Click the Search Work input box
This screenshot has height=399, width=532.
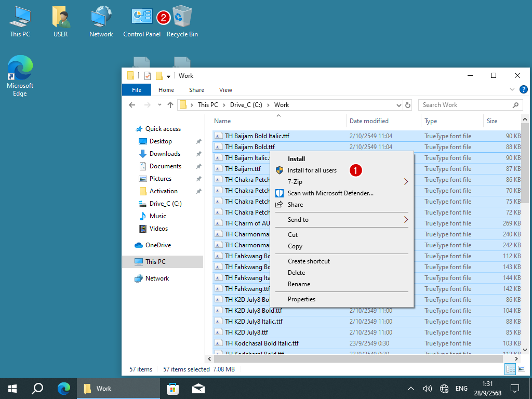465,105
